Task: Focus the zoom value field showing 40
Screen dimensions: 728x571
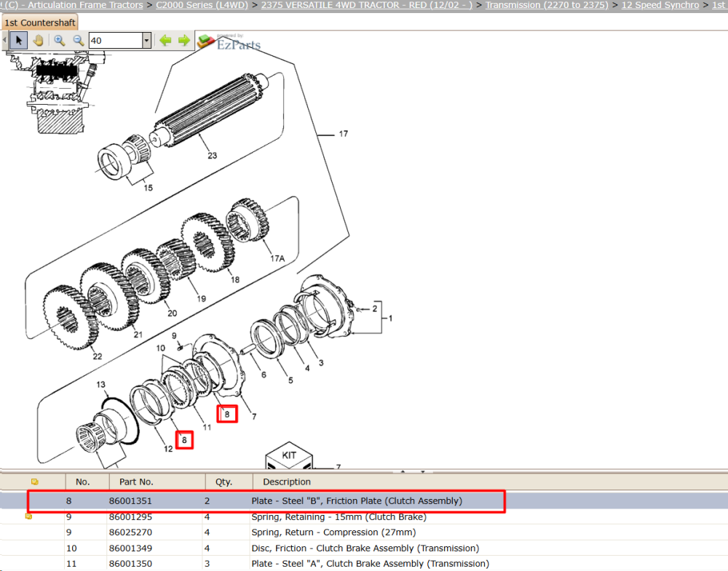Action: (x=116, y=40)
